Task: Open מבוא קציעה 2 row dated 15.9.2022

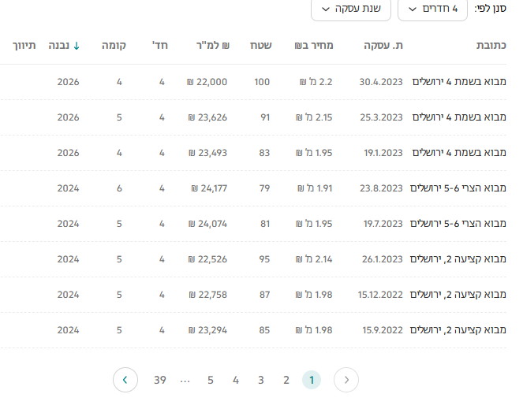Action: tap(459, 330)
